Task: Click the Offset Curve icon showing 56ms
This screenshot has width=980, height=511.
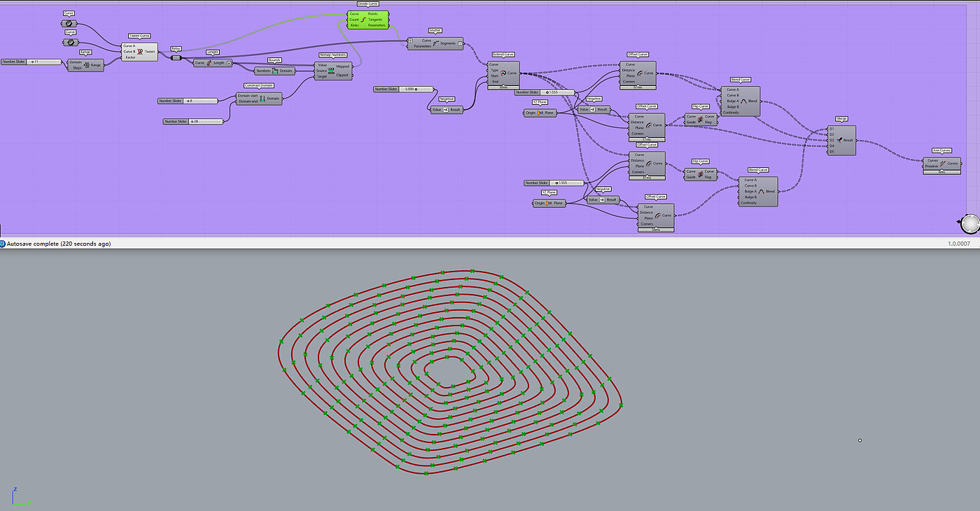Action: 657,215
